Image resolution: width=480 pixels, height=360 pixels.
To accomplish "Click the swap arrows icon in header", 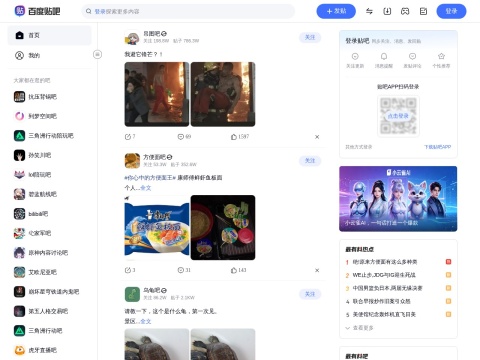I will pyautogui.click(x=369, y=11).
